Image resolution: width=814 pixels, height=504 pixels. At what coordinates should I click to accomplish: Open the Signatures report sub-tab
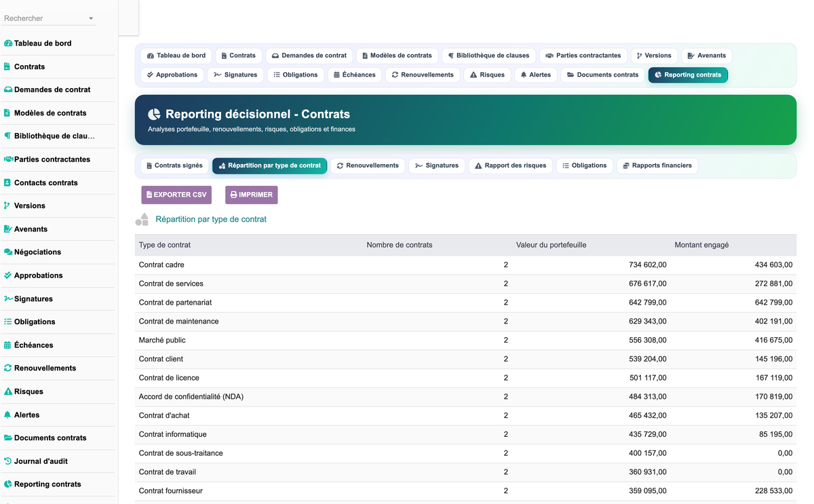(437, 166)
